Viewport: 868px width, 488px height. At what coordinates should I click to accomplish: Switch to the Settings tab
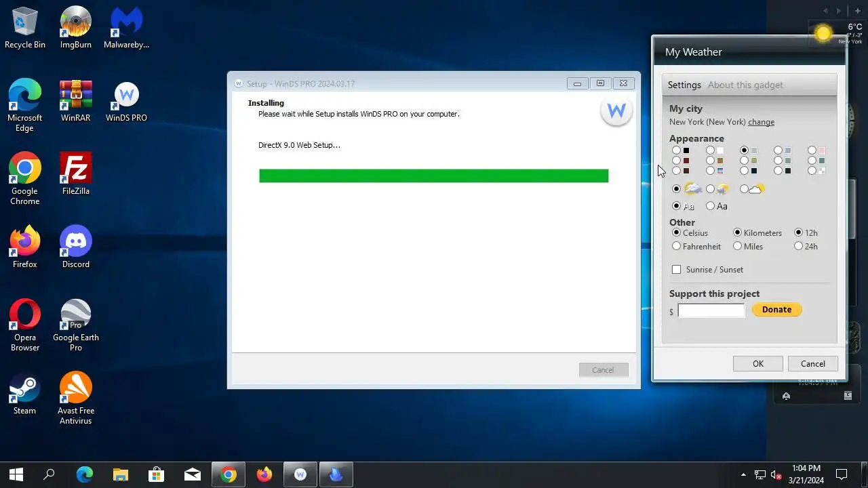pos(684,85)
